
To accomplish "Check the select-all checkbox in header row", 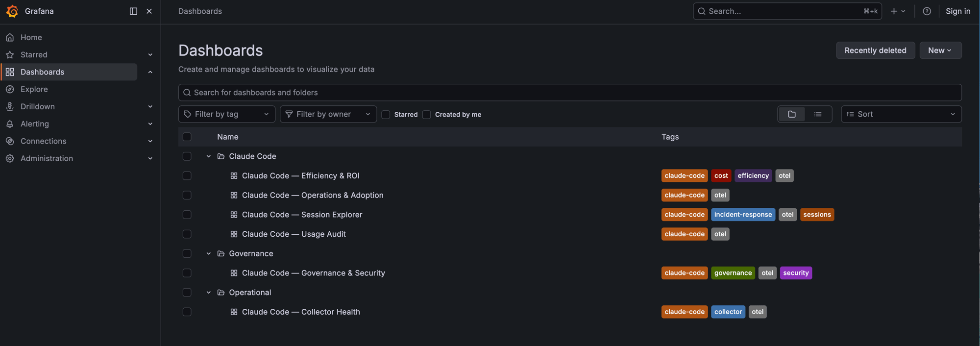I will point(187,137).
